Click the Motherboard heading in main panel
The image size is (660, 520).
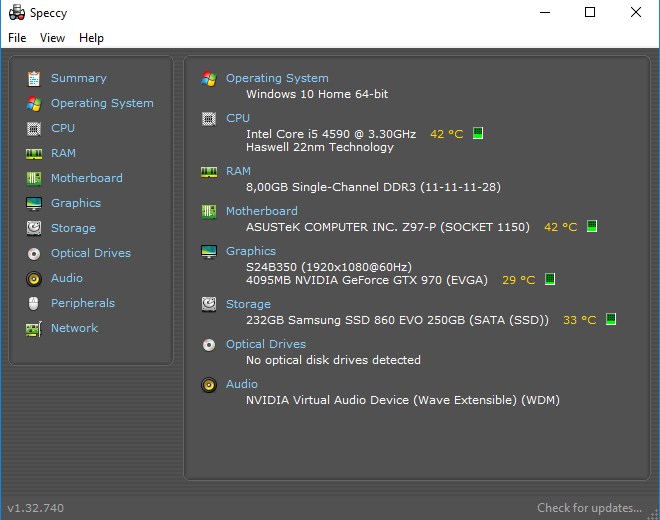click(x=261, y=211)
